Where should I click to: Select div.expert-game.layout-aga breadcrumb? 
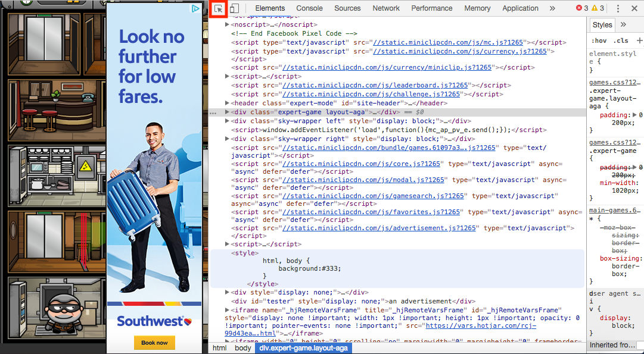(303, 348)
